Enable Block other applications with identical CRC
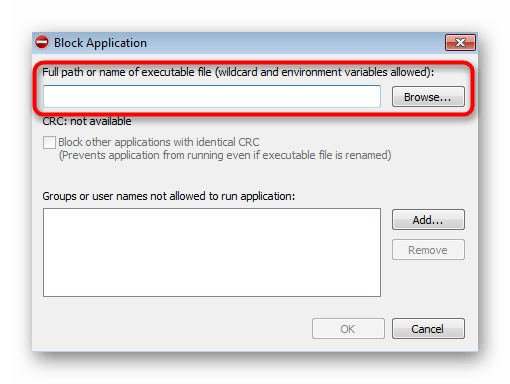 pos(49,142)
